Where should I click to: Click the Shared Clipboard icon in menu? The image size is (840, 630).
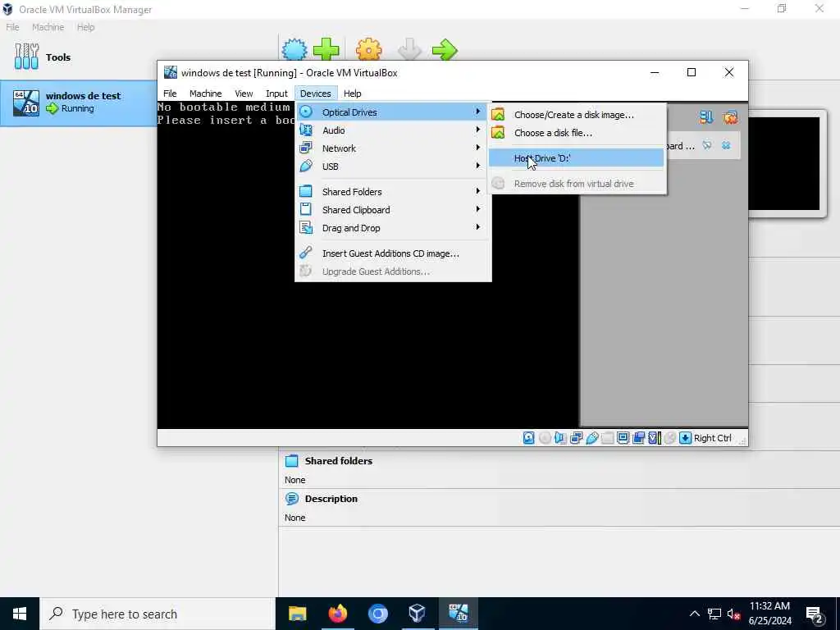pyautogui.click(x=306, y=209)
